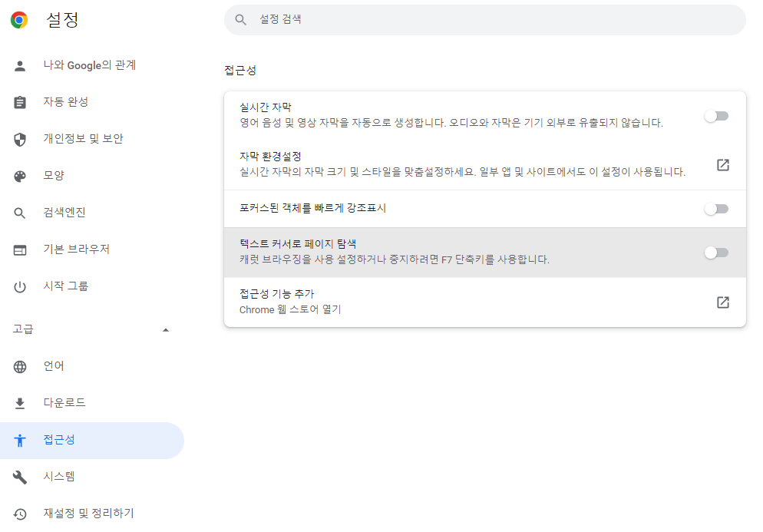Turn on 텍스트 커서로 페이지 탐색 toggle
Screen dimensions: 763x532
coord(716,252)
